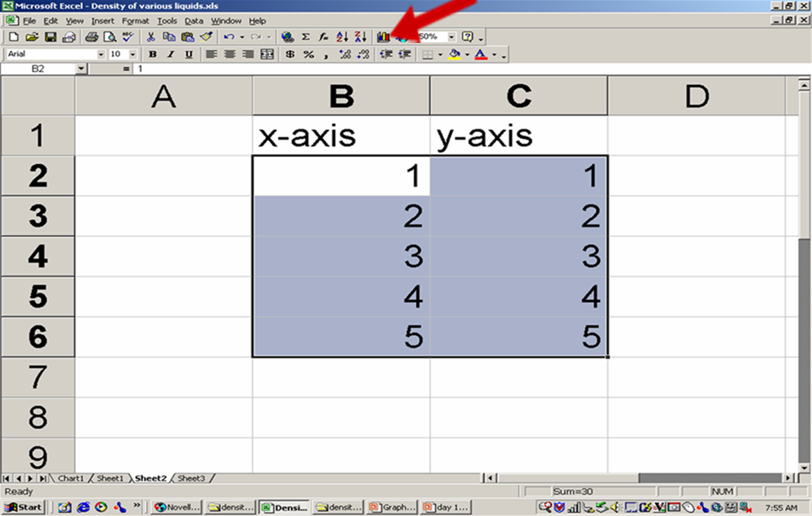
Task: Open the File menu
Action: 30,21
